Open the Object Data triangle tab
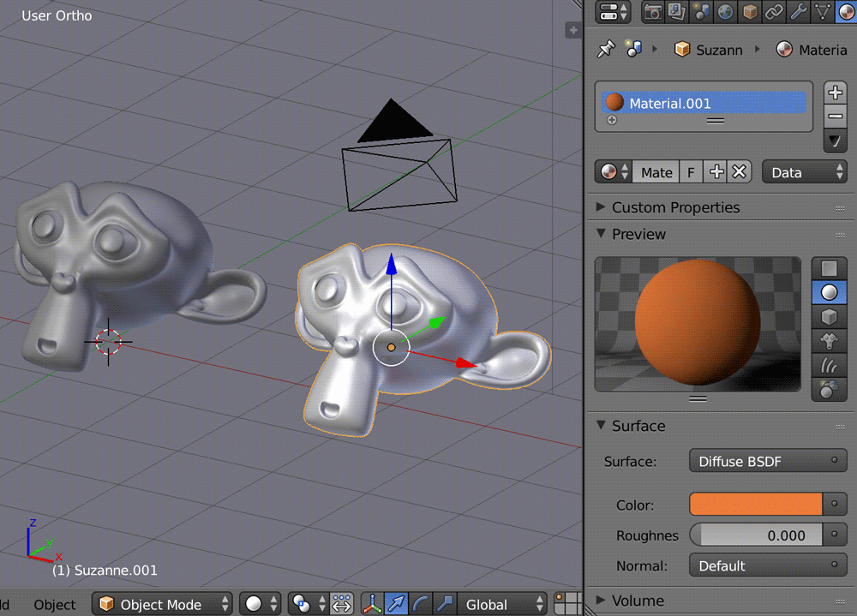Image resolution: width=857 pixels, height=616 pixels. (x=823, y=11)
